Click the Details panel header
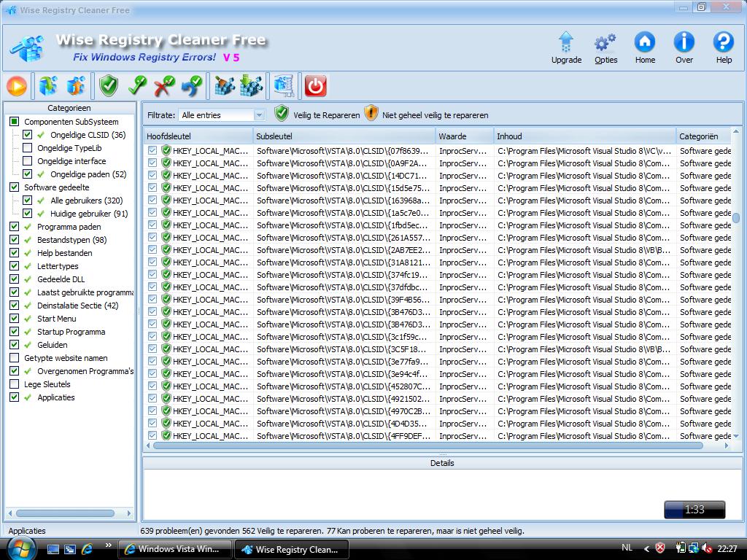This screenshot has width=747, height=560. pos(442,463)
